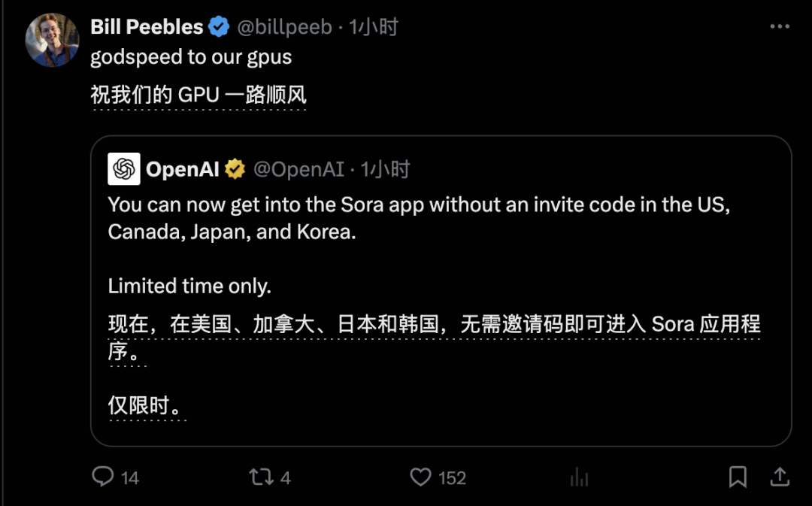This screenshot has height=506, width=812.
Task: Open the view analytics bar icon
Action: 577,477
